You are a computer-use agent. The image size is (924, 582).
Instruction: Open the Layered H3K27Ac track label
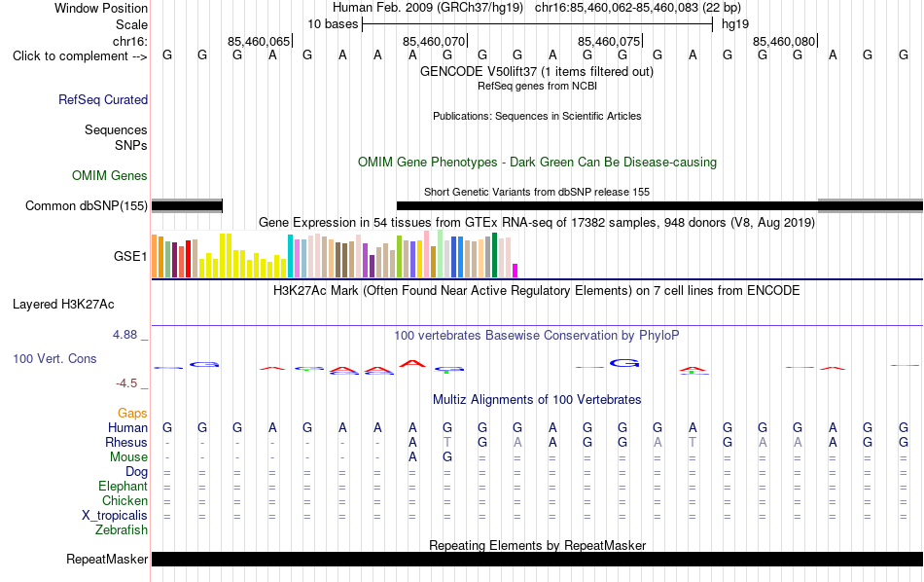[63, 305]
